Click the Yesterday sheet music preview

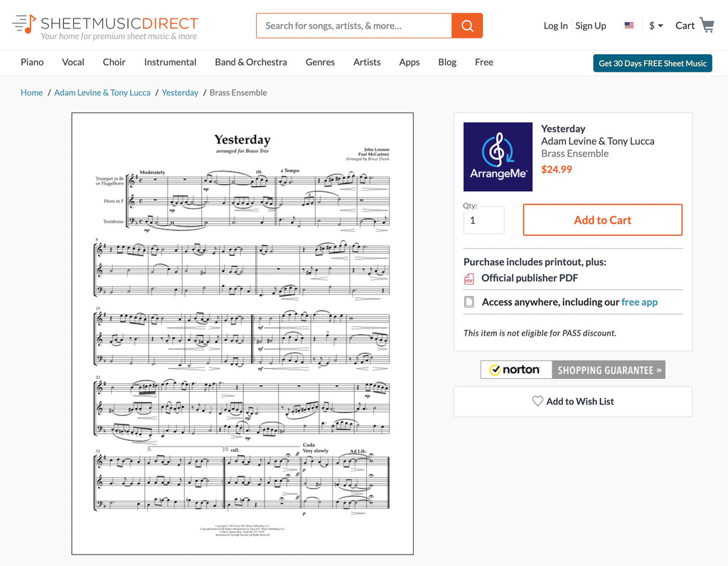pos(242,333)
